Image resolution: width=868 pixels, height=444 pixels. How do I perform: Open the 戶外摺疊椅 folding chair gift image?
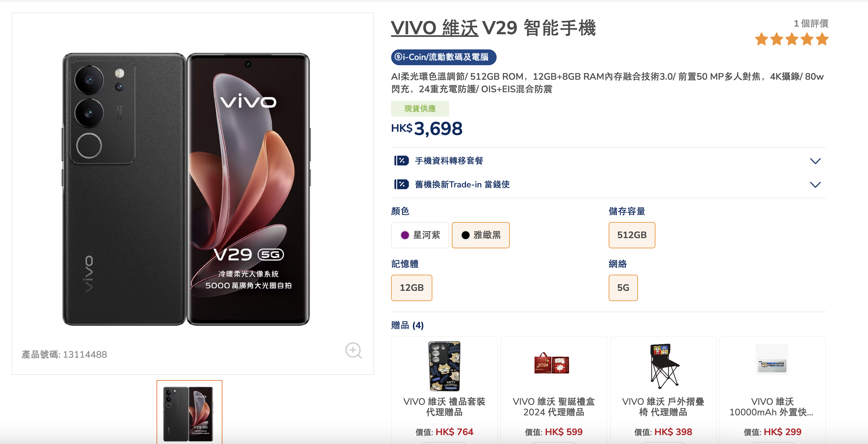pyautogui.click(x=663, y=366)
